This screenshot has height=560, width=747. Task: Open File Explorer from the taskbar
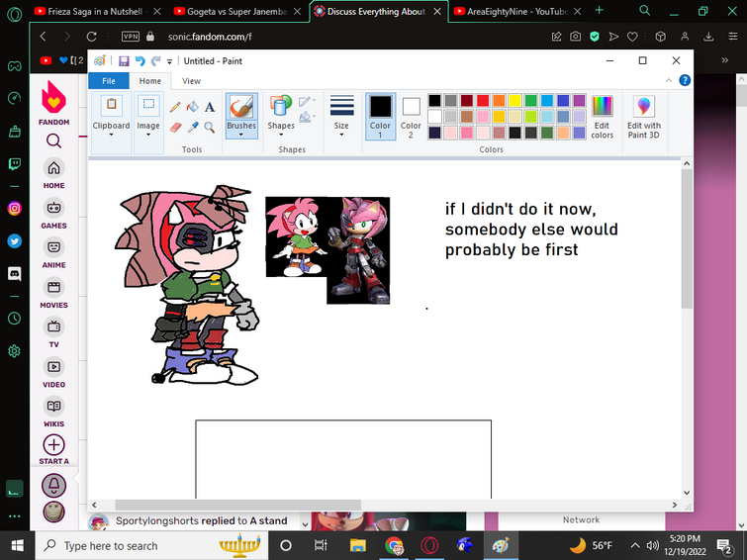click(358, 546)
